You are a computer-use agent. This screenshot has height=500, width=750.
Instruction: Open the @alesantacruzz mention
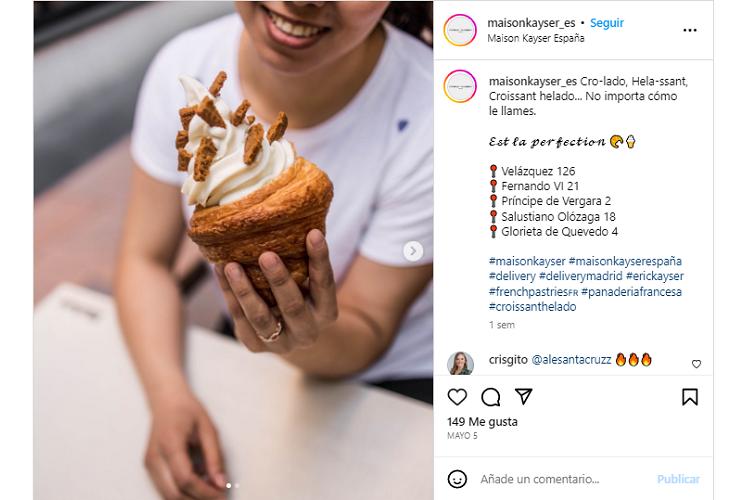coord(571,360)
